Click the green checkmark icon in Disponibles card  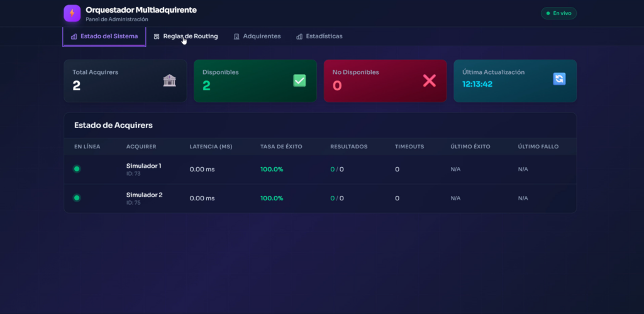pos(299,80)
